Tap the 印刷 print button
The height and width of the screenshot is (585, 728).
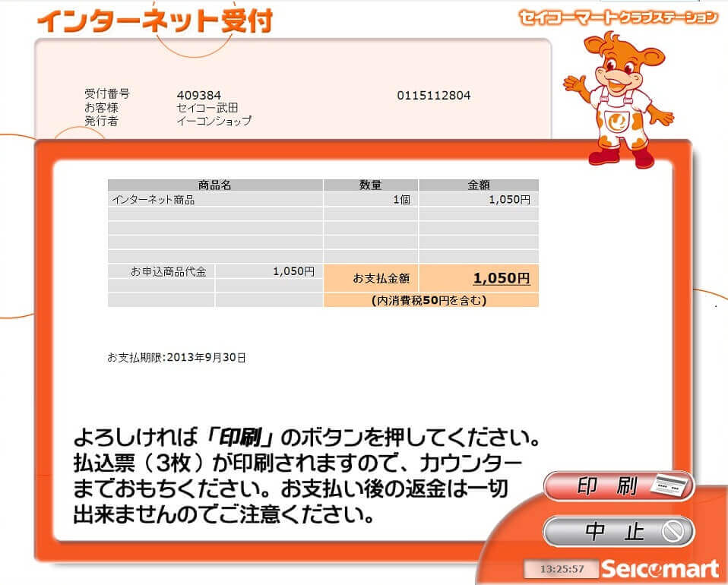[619, 486]
